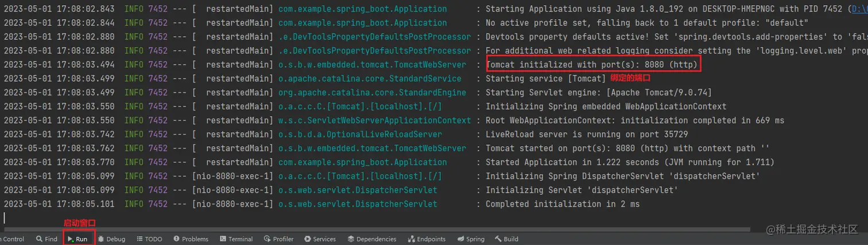868x245 pixels.
Task: Click the 'Starting Application using Java 1.8.0_192' message
Action: (677, 9)
